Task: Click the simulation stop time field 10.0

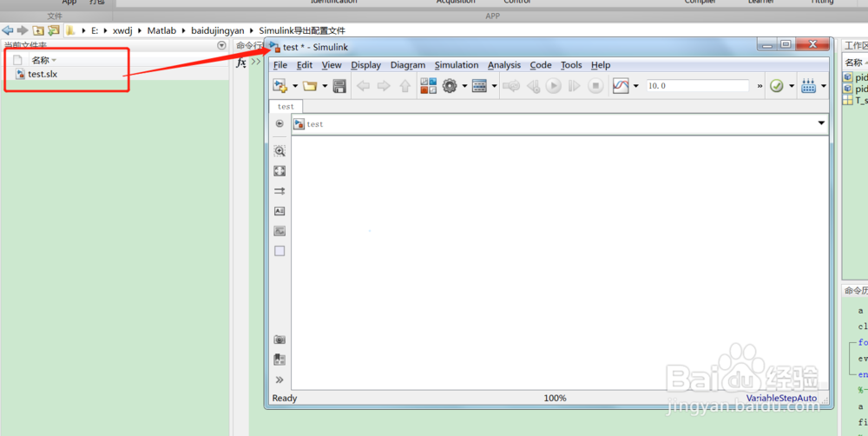Action: (698, 86)
